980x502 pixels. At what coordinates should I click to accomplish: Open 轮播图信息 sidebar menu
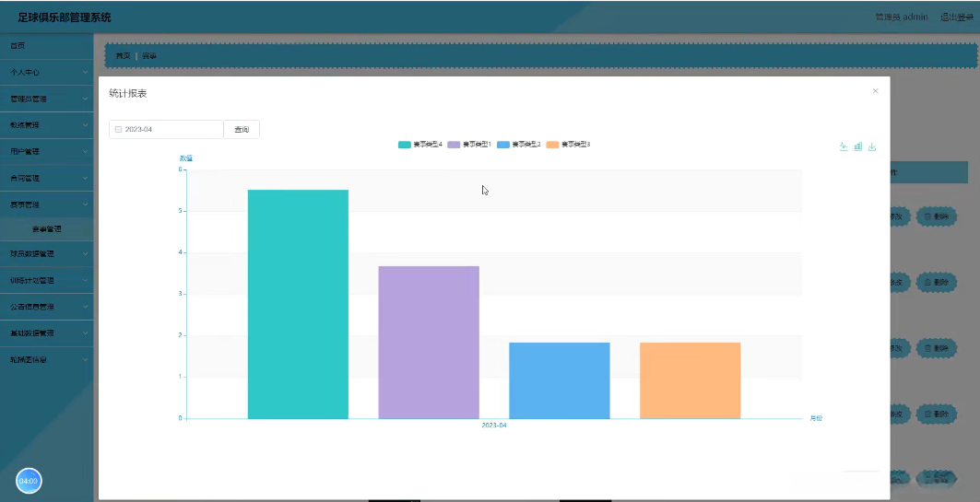pos(47,359)
